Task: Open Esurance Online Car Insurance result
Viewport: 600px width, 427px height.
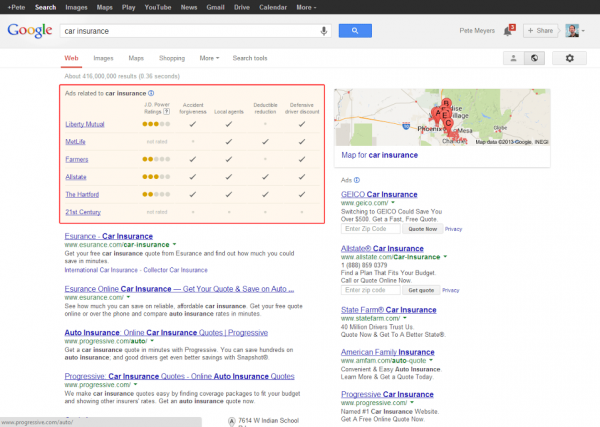Action: click(x=179, y=289)
